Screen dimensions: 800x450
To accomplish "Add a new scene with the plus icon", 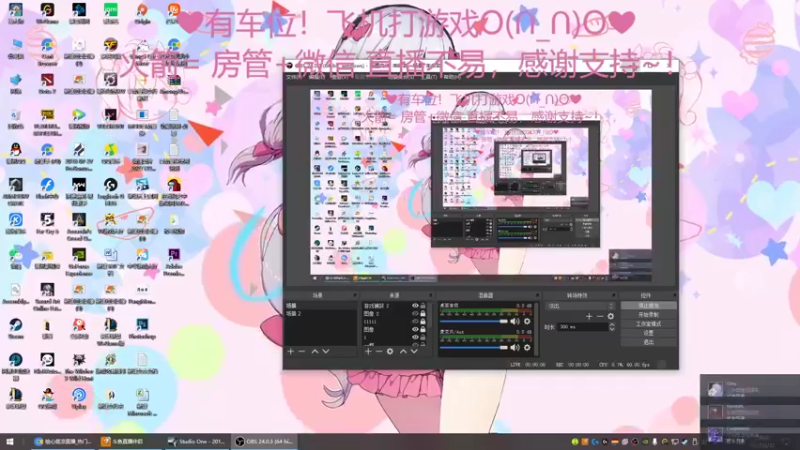I will click(291, 352).
